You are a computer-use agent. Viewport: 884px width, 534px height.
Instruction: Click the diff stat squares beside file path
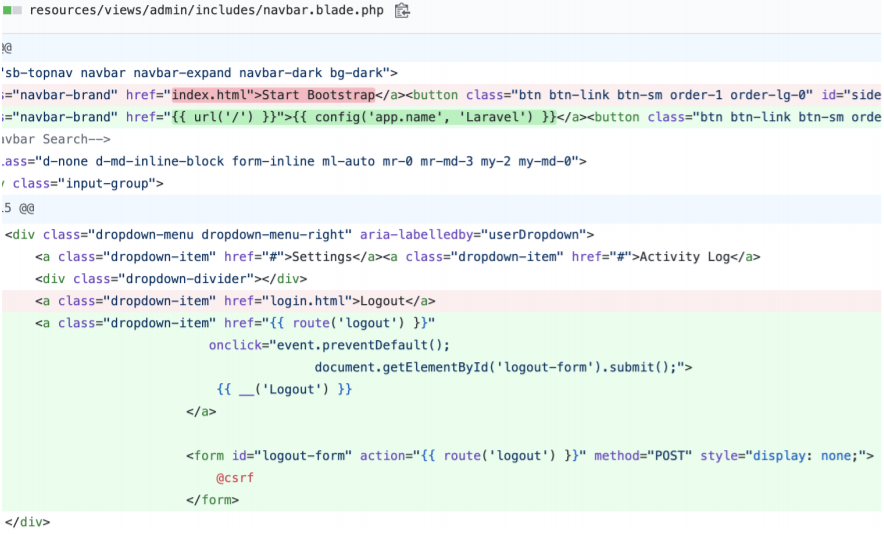point(12,10)
